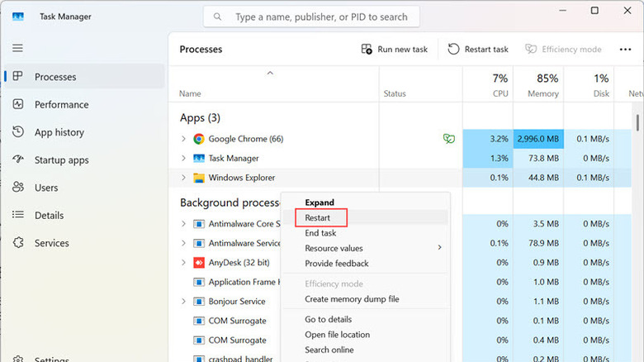Expand the Google Chrome process group

[184, 139]
